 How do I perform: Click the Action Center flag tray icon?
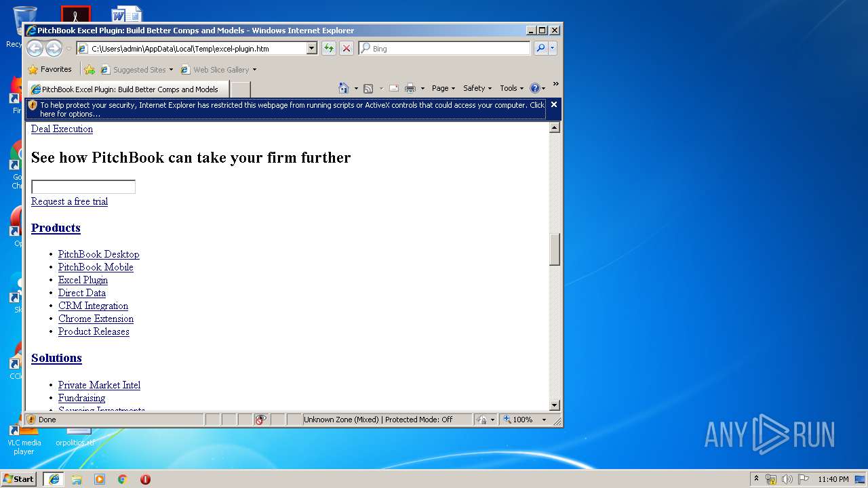[x=803, y=479]
